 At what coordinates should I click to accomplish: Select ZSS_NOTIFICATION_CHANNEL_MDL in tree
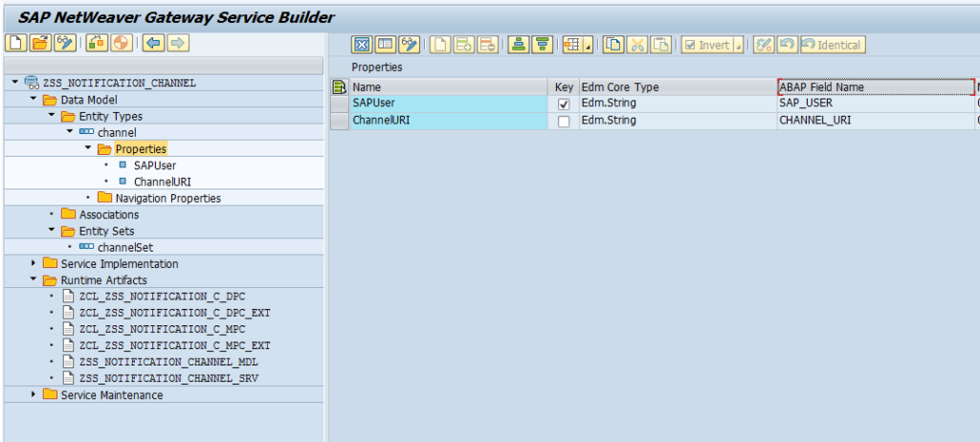(x=168, y=362)
